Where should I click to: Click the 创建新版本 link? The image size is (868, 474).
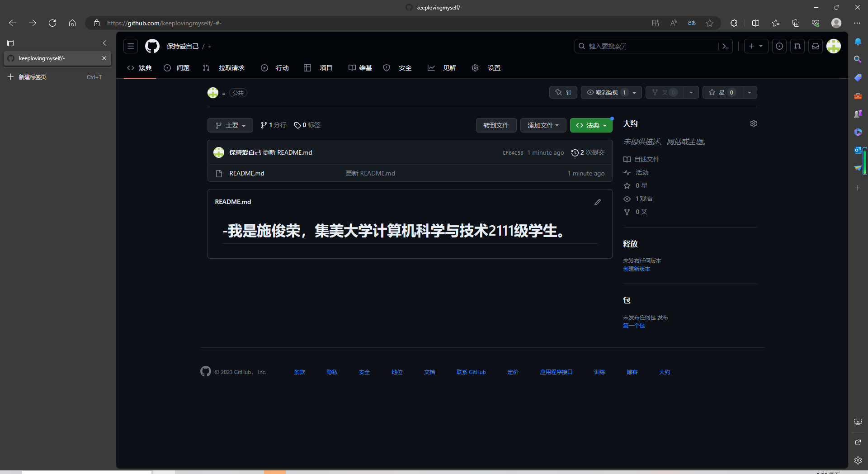[x=636, y=269]
